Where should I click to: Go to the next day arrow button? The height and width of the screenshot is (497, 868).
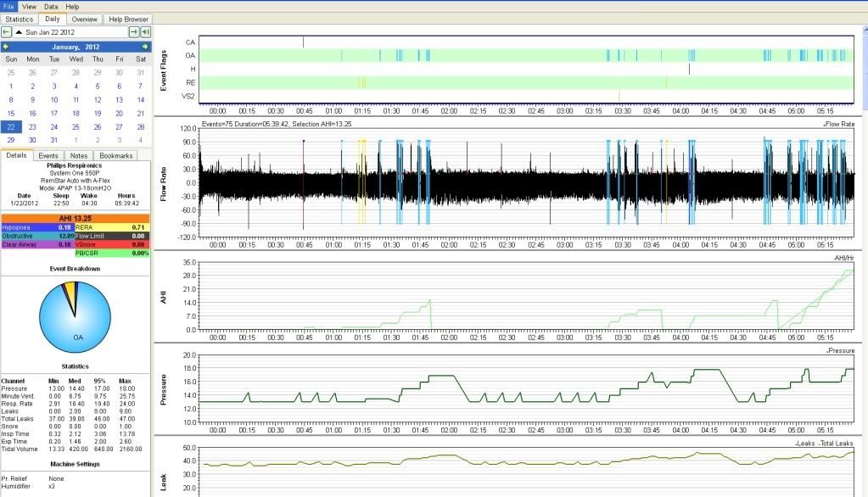(133, 32)
